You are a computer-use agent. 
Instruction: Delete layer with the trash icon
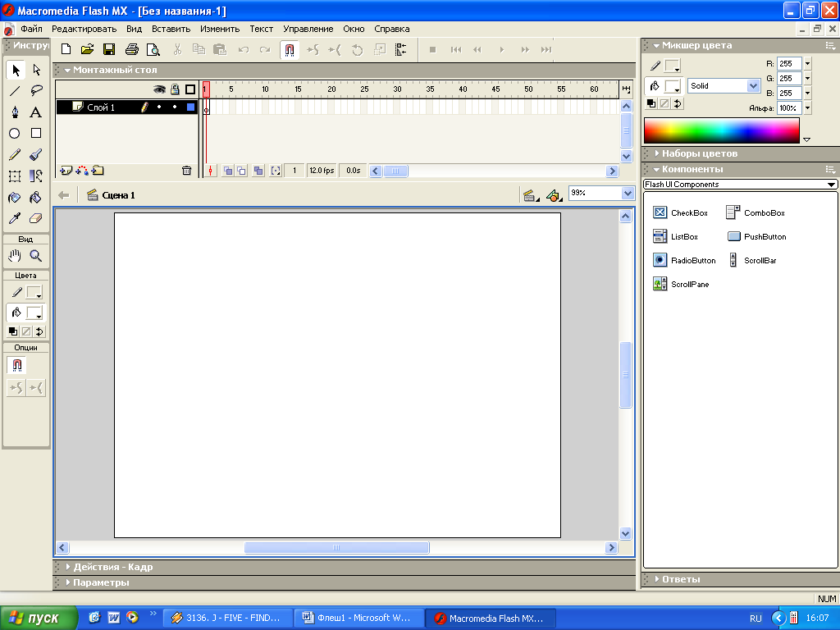[x=186, y=171]
